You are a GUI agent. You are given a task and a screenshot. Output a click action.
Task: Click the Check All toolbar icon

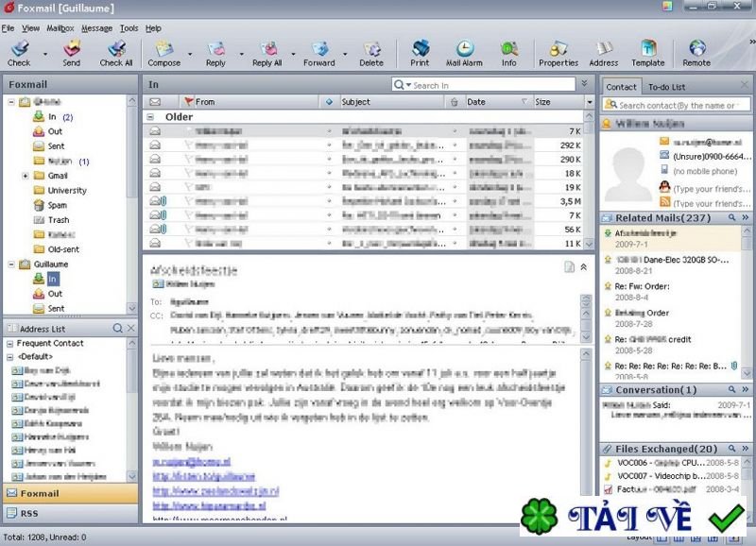click(116, 53)
